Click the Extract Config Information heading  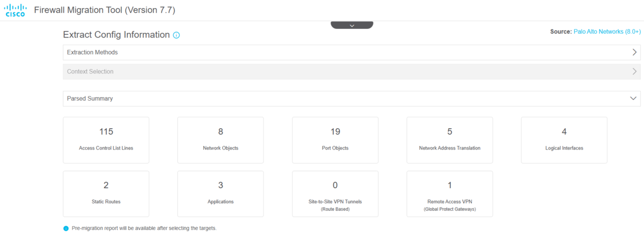click(116, 35)
